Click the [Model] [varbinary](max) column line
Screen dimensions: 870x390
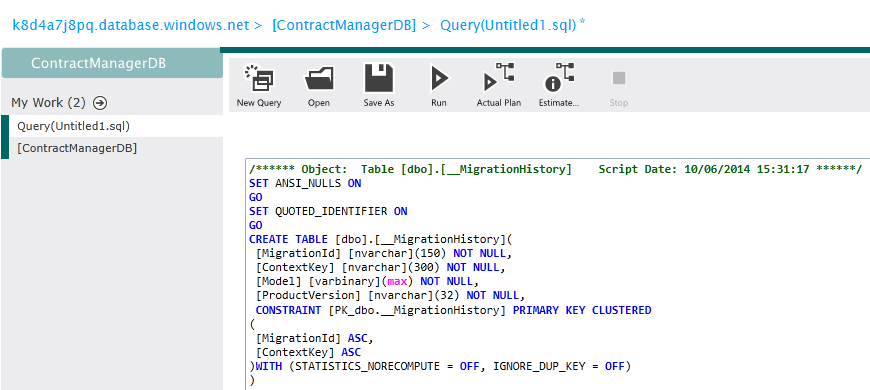[x=366, y=282]
